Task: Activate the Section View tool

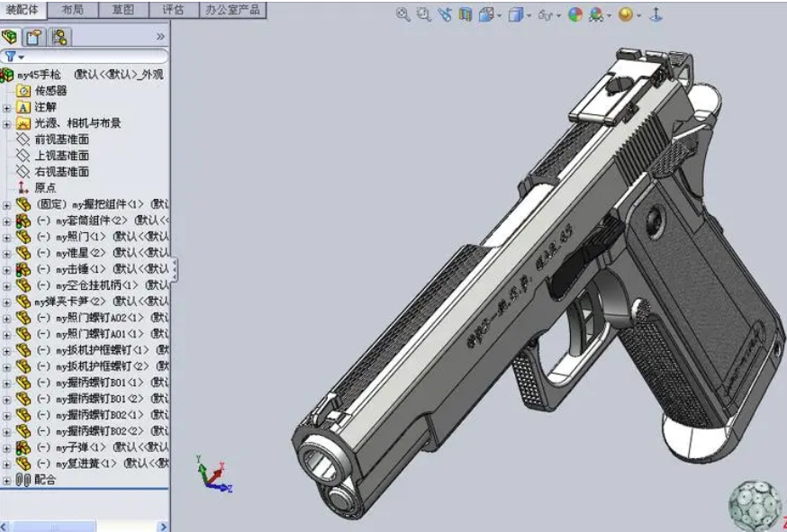Action: [465, 14]
